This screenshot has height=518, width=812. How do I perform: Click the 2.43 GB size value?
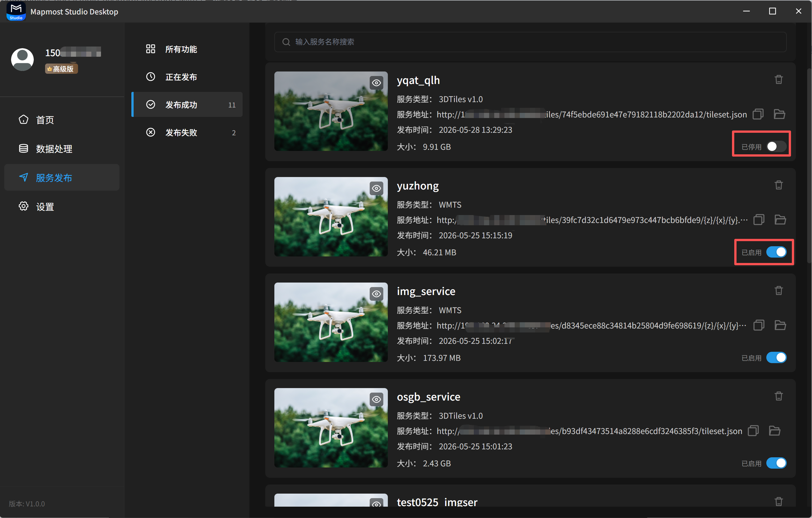tap(437, 464)
